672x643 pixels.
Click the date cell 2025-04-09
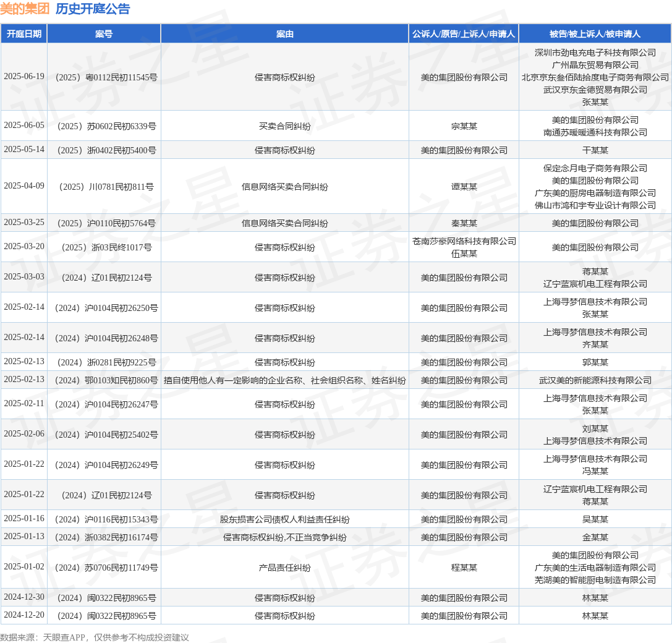[24, 185]
